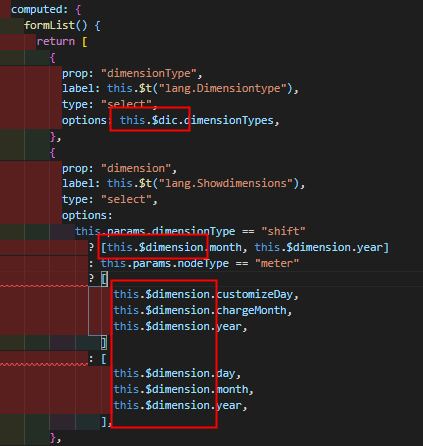Click the "computed" keyword at top
The width and height of the screenshot is (423, 446).
(x=36, y=10)
